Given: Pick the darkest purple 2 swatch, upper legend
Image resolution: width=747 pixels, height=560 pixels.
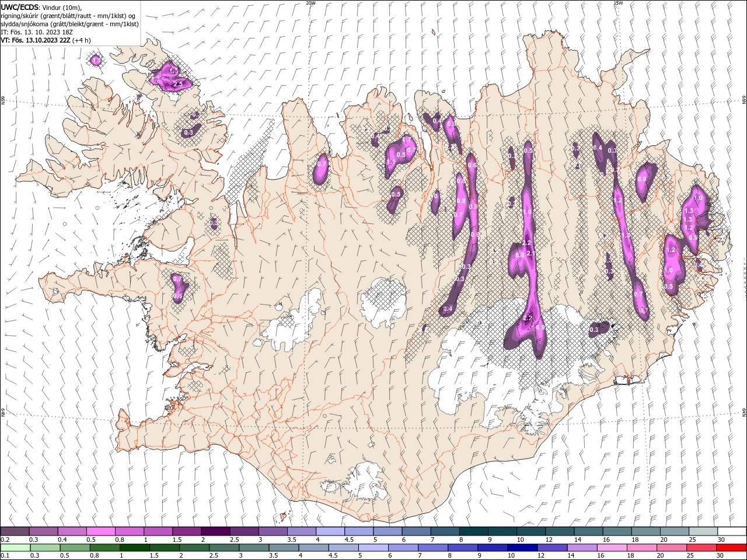Looking at the screenshot, I should pos(215,531).
